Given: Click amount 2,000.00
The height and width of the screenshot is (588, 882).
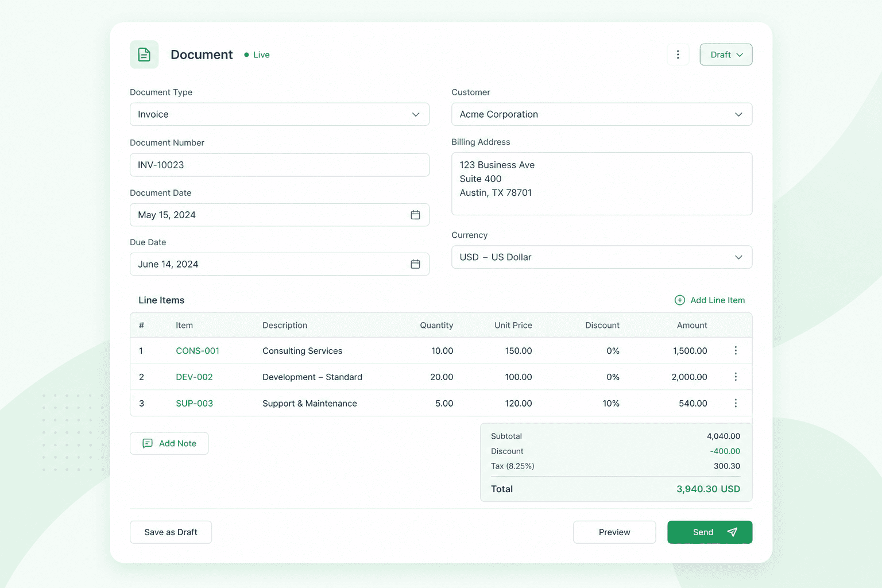Looking at the screenshot, I should point(689,377).
